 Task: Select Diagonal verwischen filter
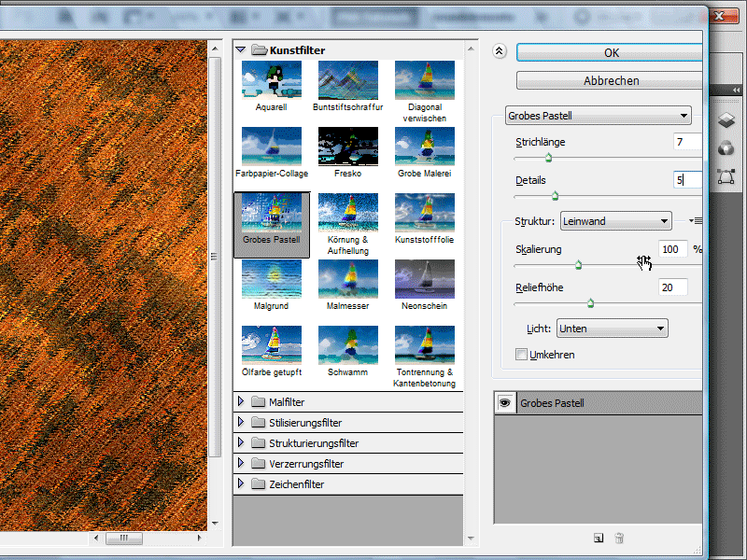(x=425, y=80)
